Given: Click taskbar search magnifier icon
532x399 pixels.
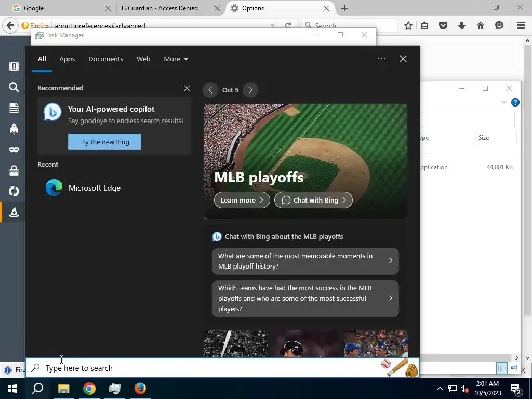Looking at the screenshot, I should [x=37, y=389].
